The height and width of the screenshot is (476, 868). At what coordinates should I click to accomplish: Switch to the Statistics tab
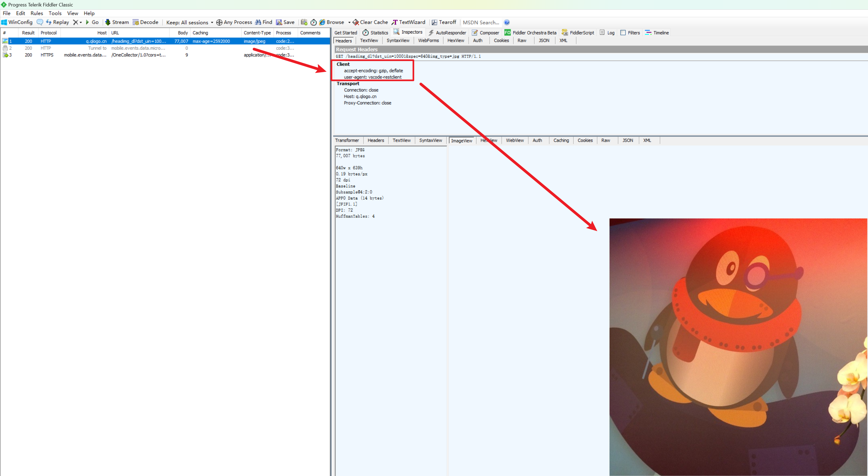(x=375, y=33)
